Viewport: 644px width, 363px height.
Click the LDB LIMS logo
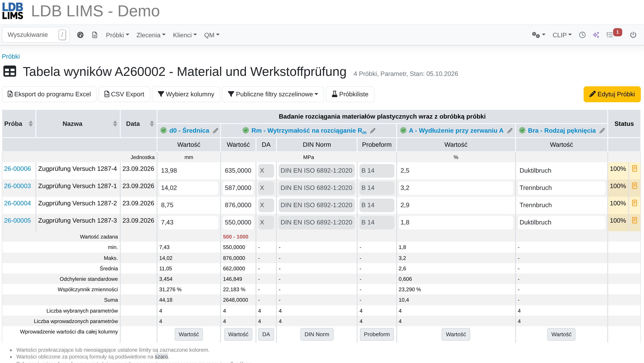coord(13,11)
